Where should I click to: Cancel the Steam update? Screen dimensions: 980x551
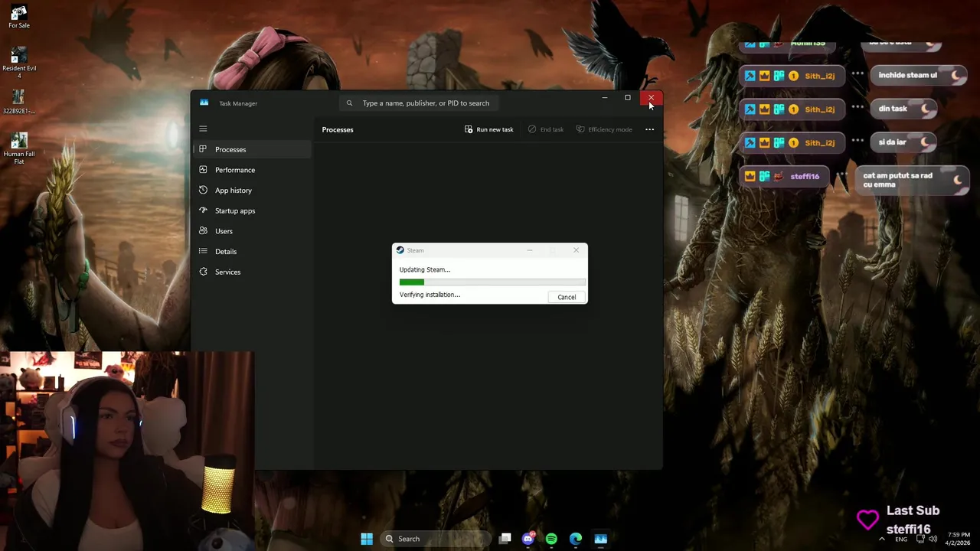pos(567,297)
